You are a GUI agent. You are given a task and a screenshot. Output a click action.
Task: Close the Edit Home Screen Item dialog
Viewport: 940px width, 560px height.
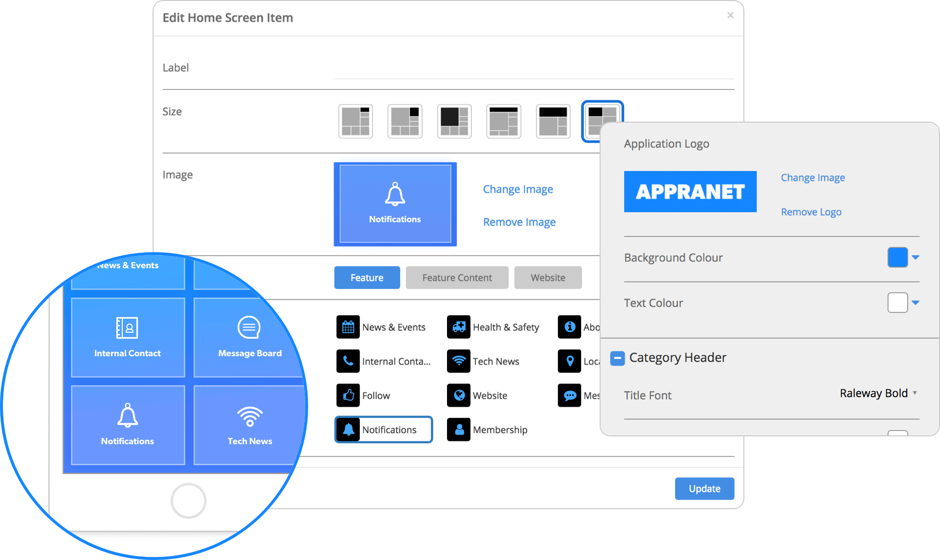click(x=730, y=15)
